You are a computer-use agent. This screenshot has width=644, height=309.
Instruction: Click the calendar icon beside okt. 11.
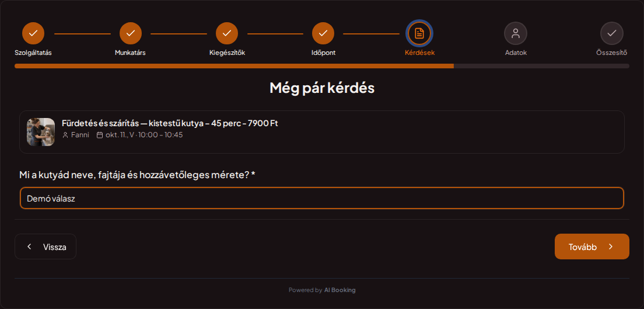tap(99, 135)
